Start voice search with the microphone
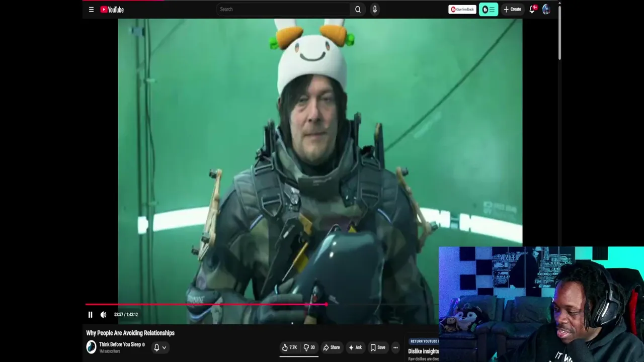The width and height of the screenshot is (644, 362). click(x=374, y=10)
